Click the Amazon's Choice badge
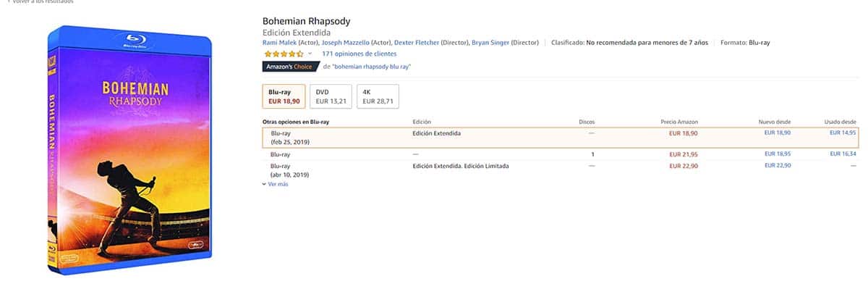This screenshot has height=297, width=868. click(x=289, y=67)
